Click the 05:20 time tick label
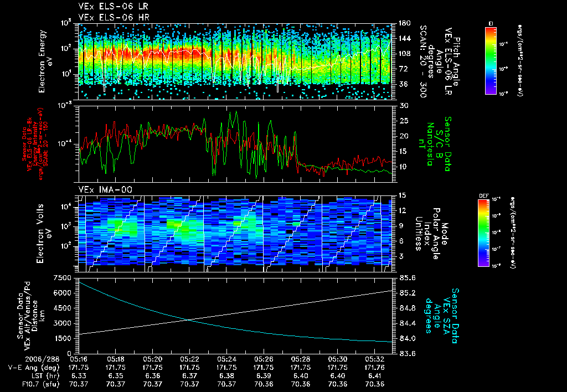567x392 pixels. pos(153,359)
